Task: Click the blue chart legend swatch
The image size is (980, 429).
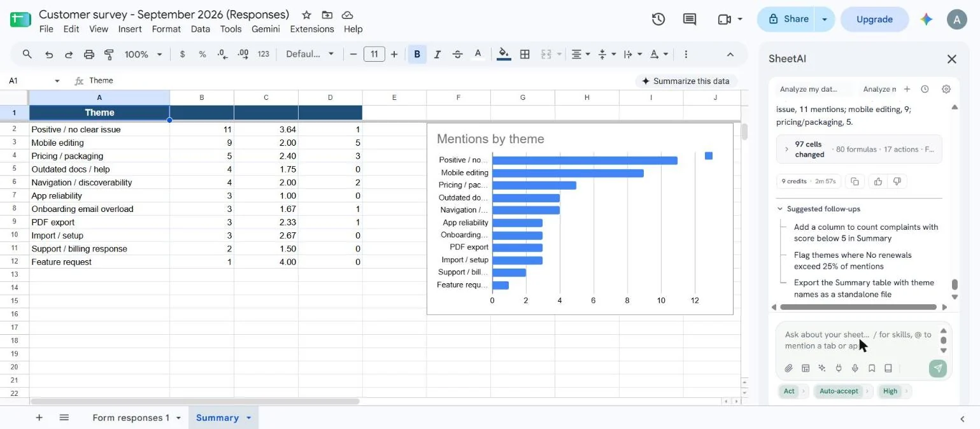Action: coord(709,156)
